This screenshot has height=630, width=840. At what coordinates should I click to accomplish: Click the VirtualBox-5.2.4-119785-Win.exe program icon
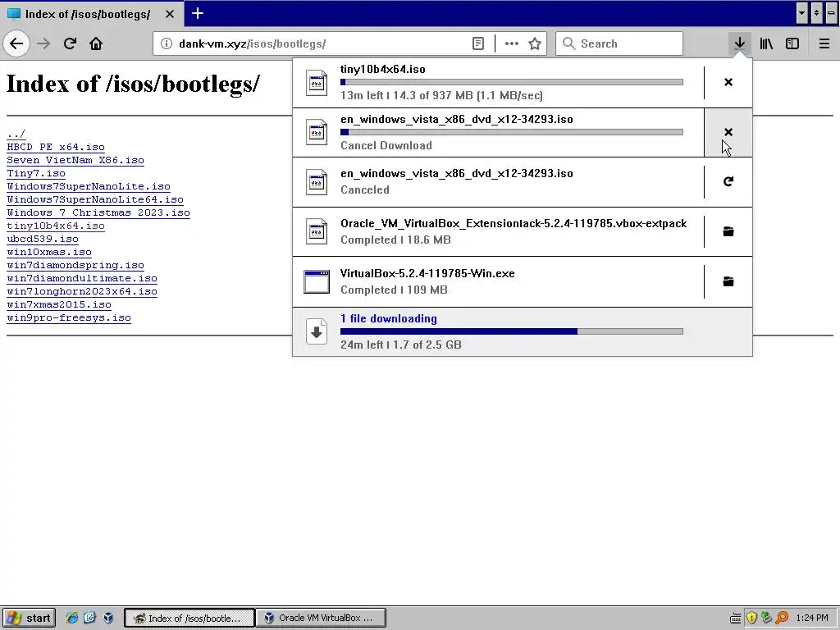click(317, 282)
